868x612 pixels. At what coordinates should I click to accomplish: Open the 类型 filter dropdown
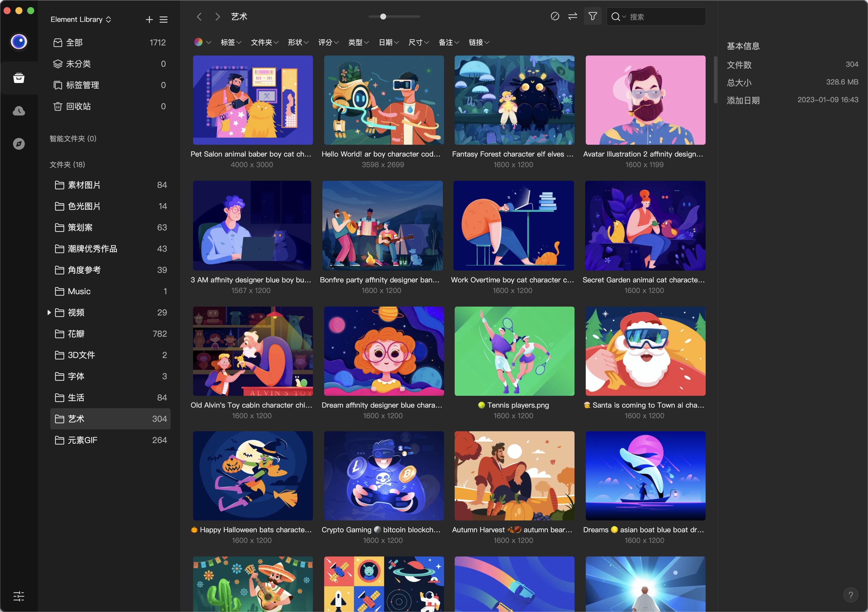[x=358, y=42]
